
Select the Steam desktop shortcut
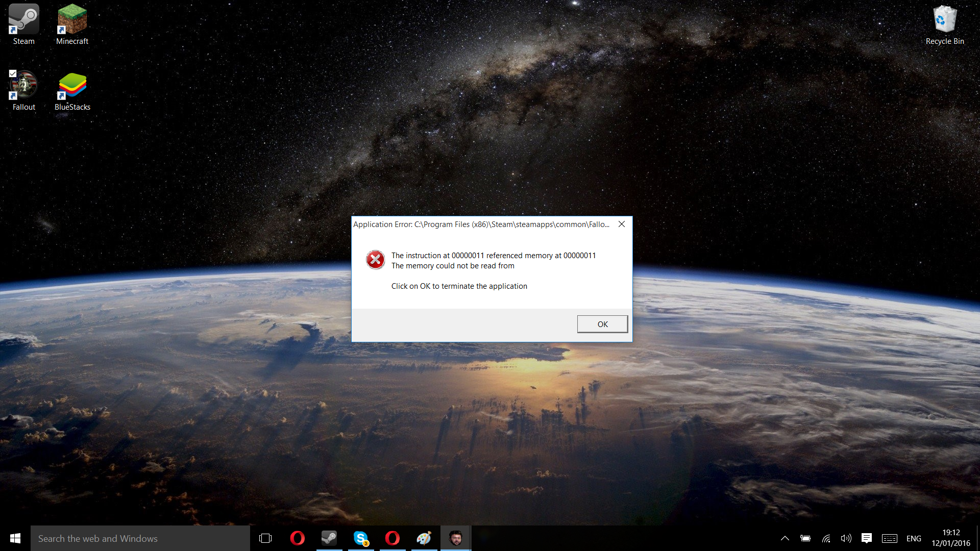click(x=23, y=24)
